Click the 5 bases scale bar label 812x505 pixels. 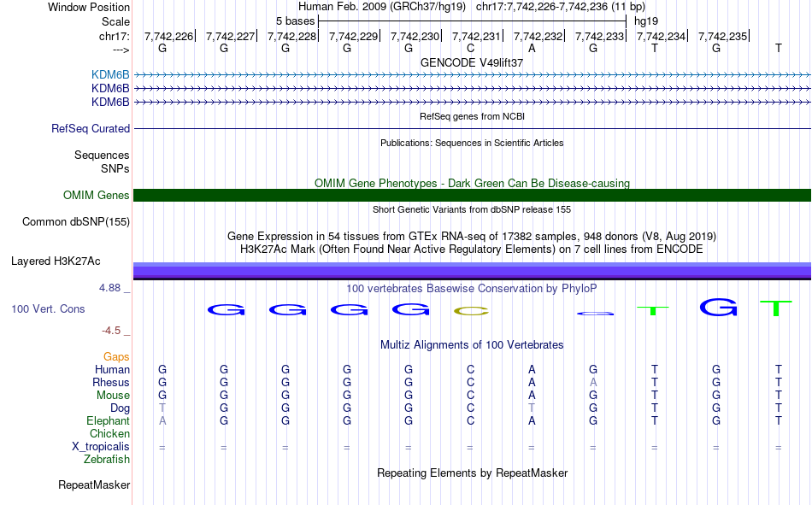[295, 21]
